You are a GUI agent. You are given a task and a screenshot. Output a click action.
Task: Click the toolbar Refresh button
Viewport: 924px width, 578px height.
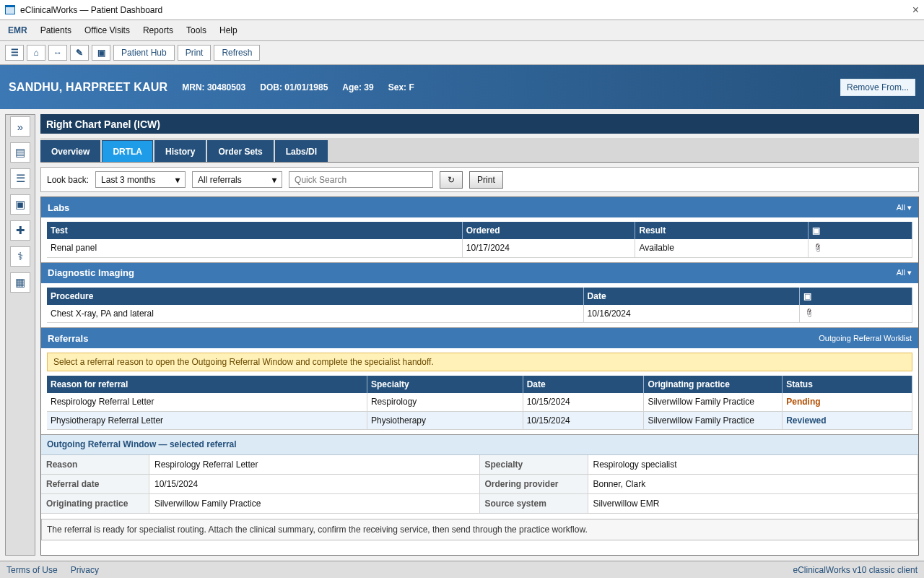point(237,53)
